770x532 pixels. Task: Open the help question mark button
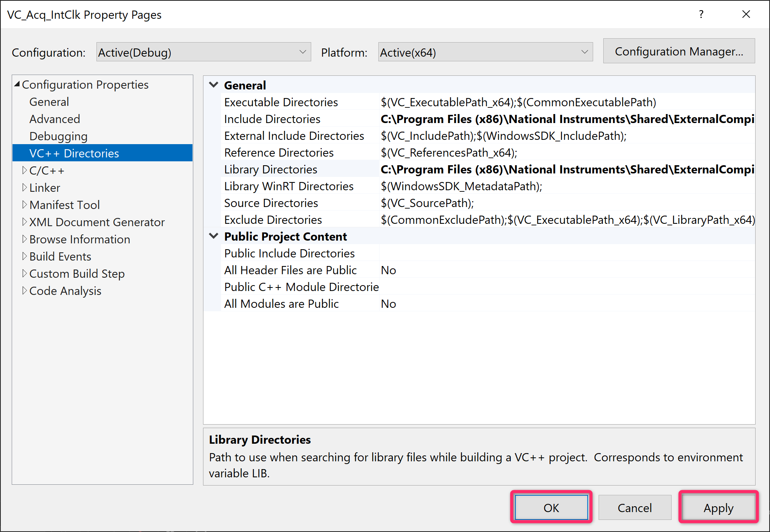[x=701, y=14]
